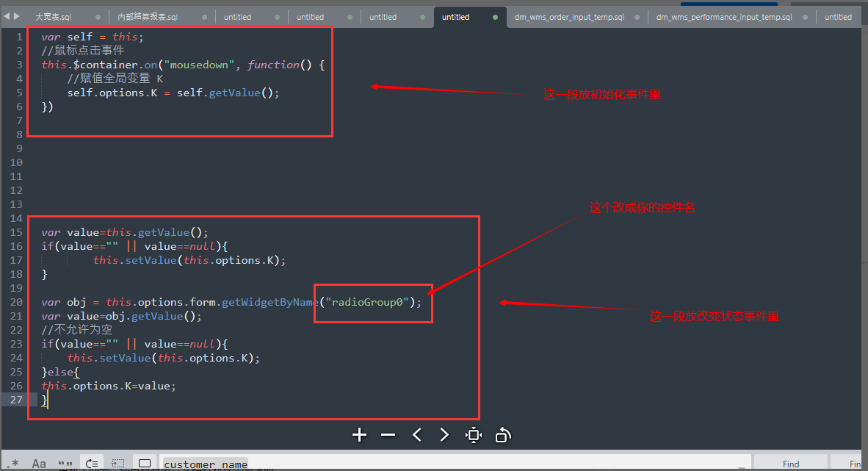This screenshot has width=868, height=471.
Task: Toggle highlight matches option
Action: (x=145, y=464)
